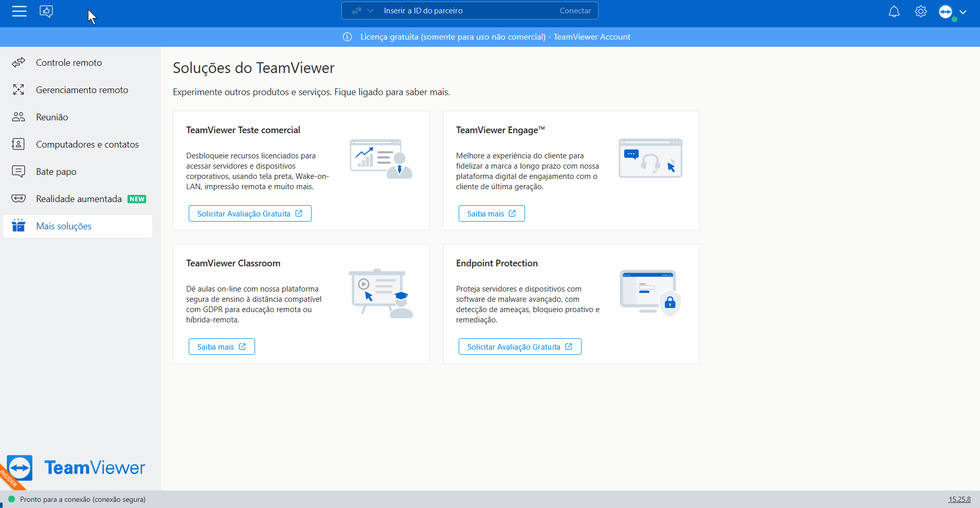Click the green connection status dot
The image size is (980, 508).
(x=11, y=499)
